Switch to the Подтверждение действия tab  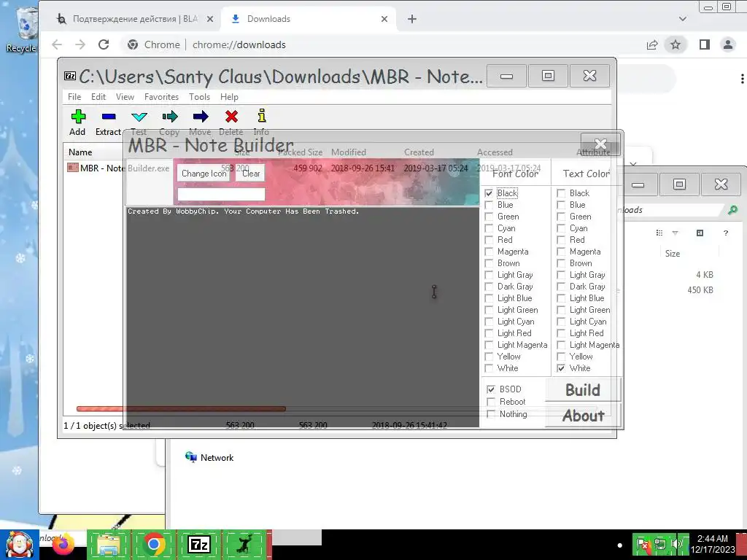click(135, 19)
